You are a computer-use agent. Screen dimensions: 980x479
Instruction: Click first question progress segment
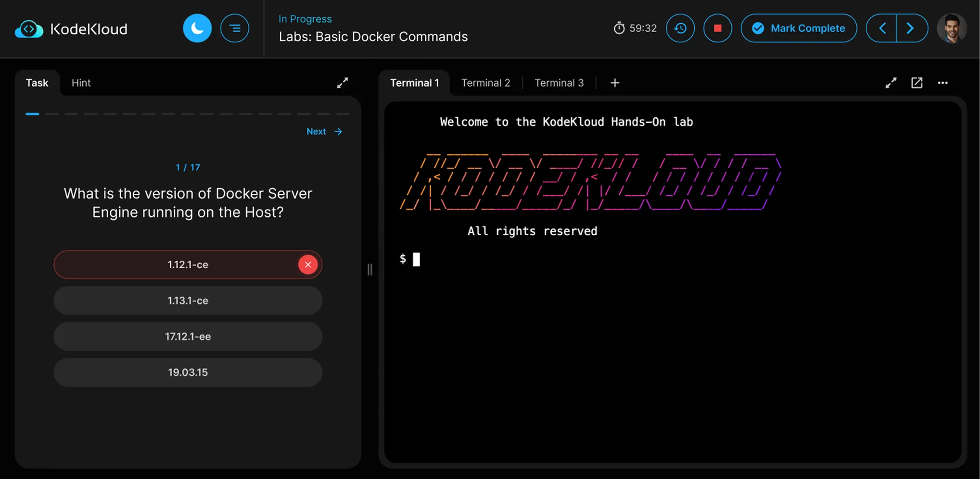click(x=32, y=114)
